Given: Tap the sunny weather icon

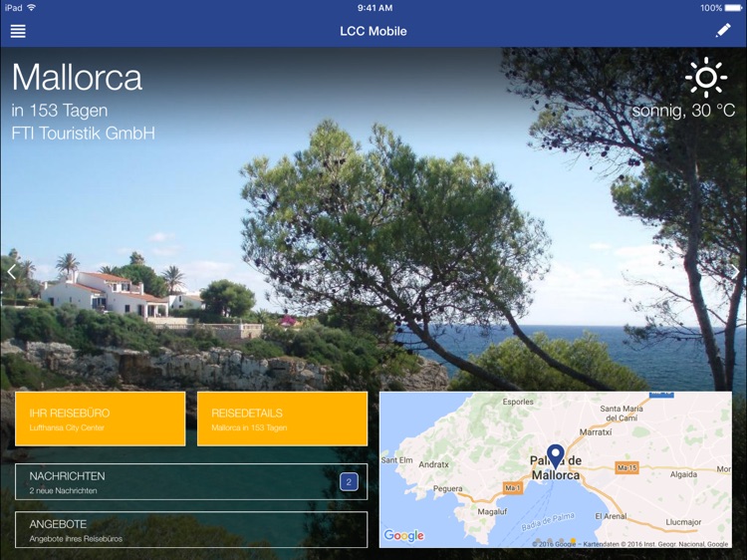Looking at the screenshot, I should (x=706, y=77).
